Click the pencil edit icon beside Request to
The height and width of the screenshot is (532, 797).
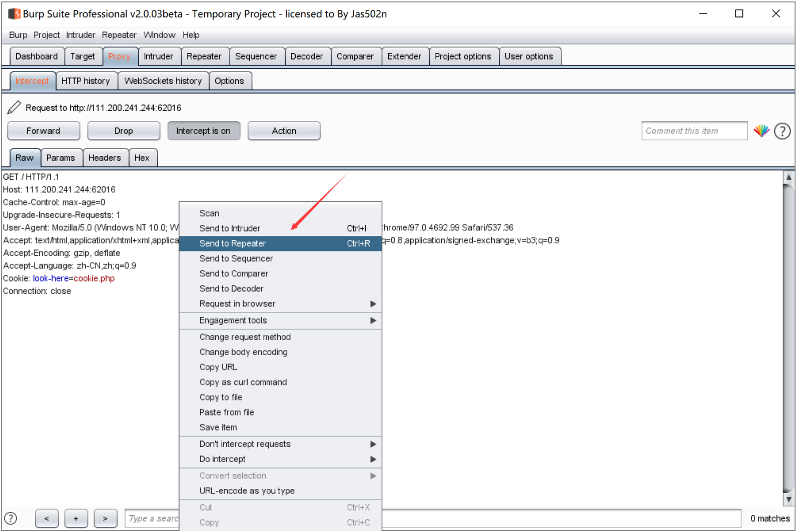point(14,107)
